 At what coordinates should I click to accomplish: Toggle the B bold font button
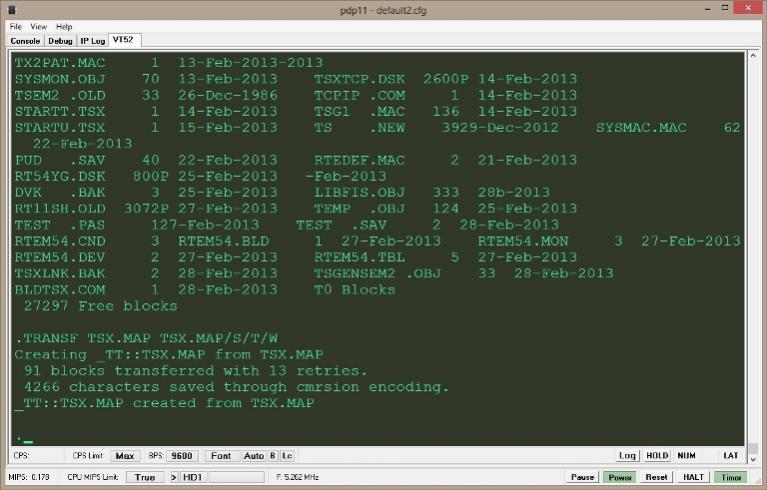coord(272,456)
